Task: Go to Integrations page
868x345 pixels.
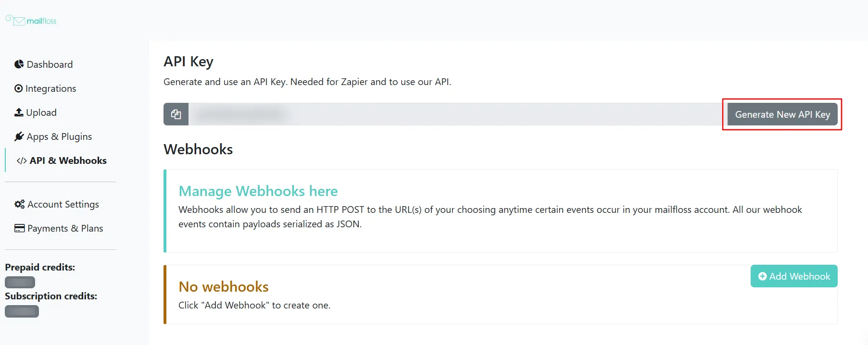Action: [x=45, y=88]
